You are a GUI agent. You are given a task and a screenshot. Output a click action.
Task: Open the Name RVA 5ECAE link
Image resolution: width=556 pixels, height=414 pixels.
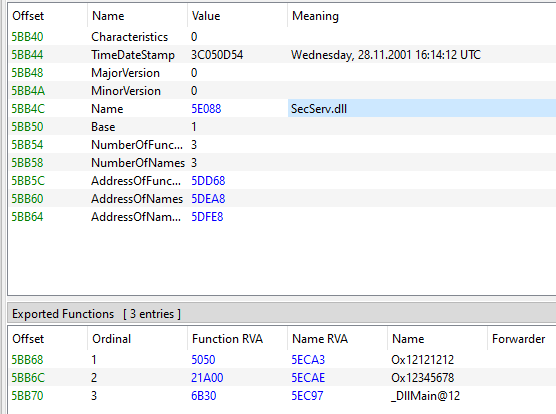308,377
